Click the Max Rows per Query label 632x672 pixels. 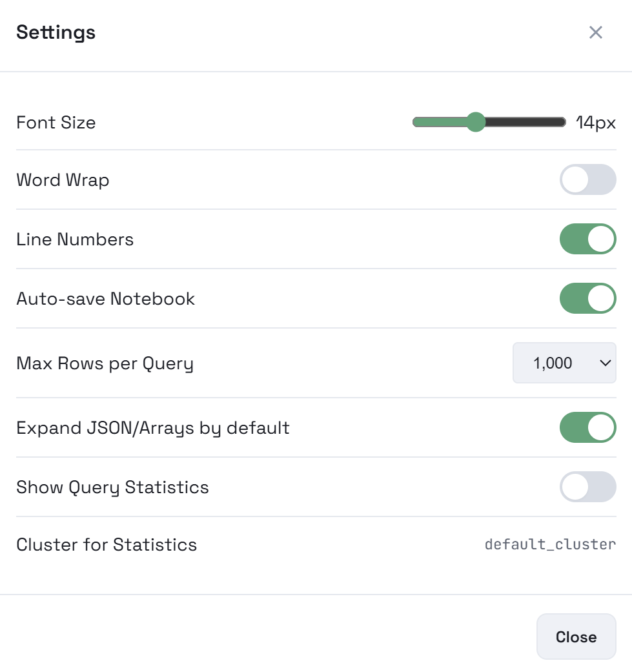click(x=105, y=363)
